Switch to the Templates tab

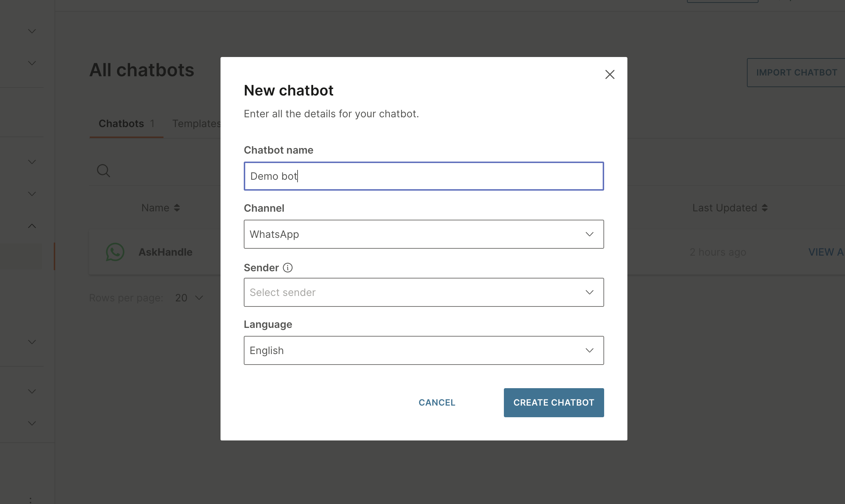tap(196, 124)
